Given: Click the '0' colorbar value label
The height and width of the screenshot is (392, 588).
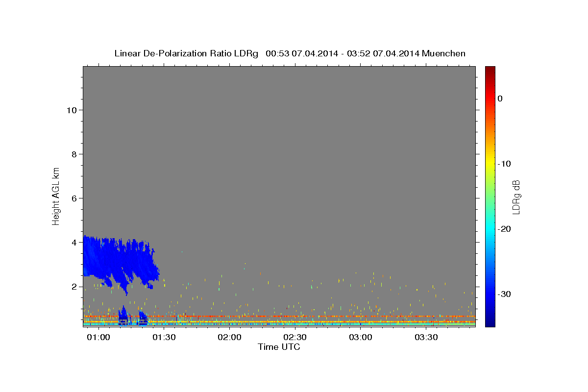Looking at the screenshot, I should (500, 98).
